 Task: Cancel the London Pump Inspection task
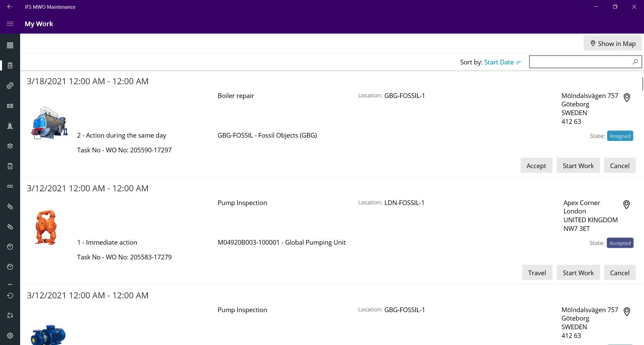point(620,273)
